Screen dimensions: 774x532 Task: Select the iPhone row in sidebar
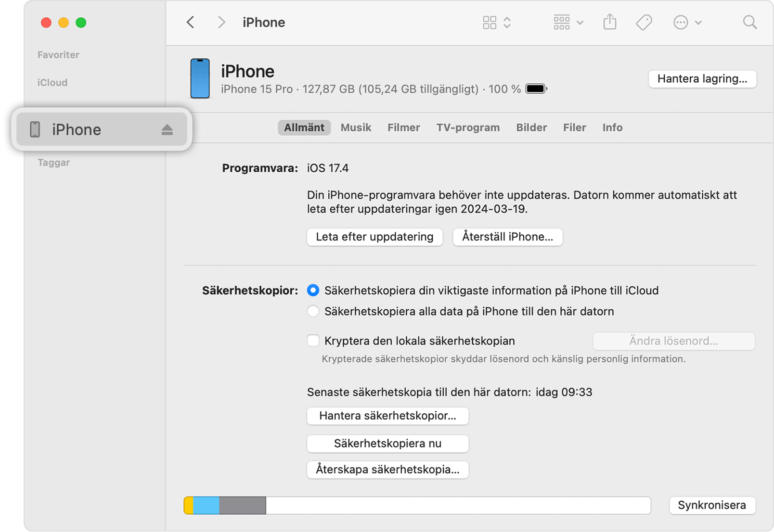[102, 129]
